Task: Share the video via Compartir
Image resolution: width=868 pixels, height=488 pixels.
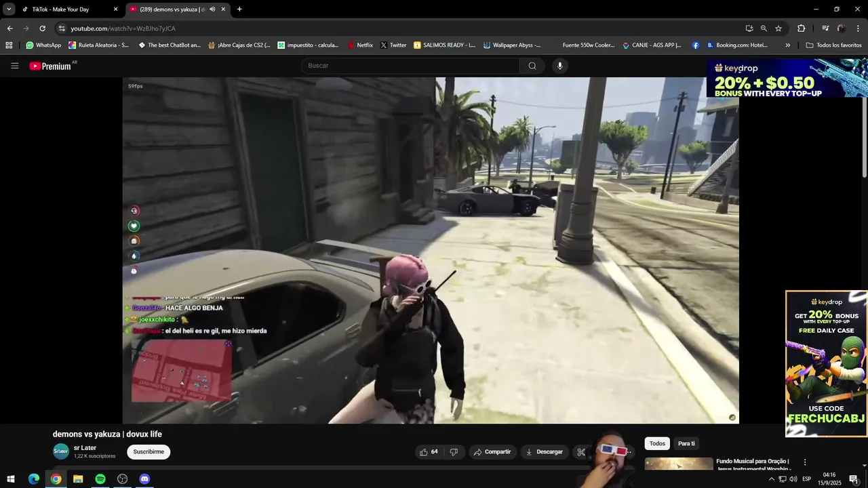Action: click(492, 452)
